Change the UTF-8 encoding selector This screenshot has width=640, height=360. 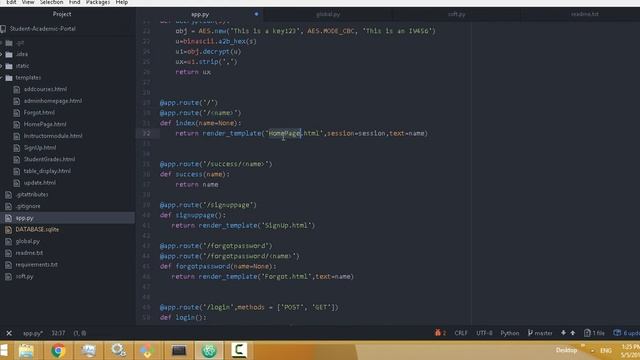click(484, 333)
